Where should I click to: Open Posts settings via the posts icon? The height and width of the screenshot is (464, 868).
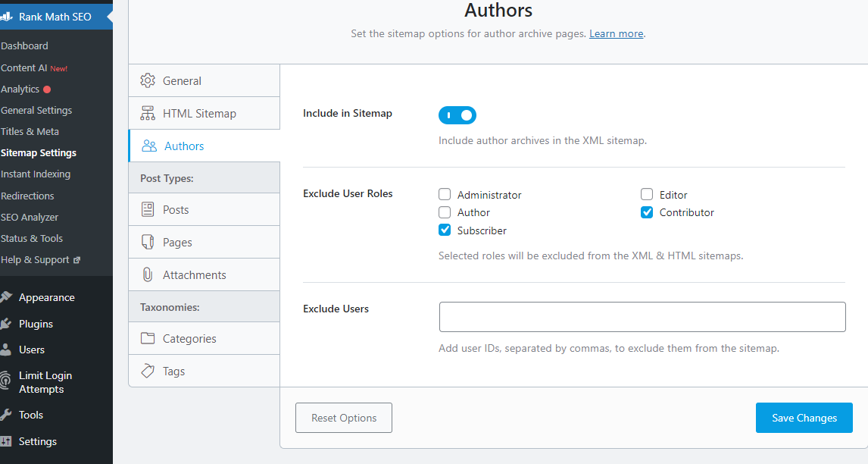[x=148, y=209]
